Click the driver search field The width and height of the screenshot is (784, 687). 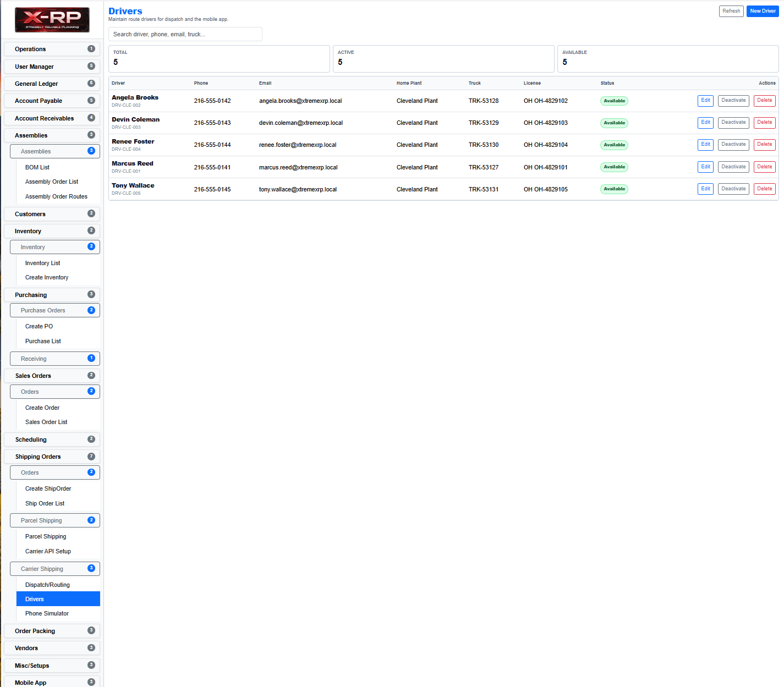(x=185, y=34)
